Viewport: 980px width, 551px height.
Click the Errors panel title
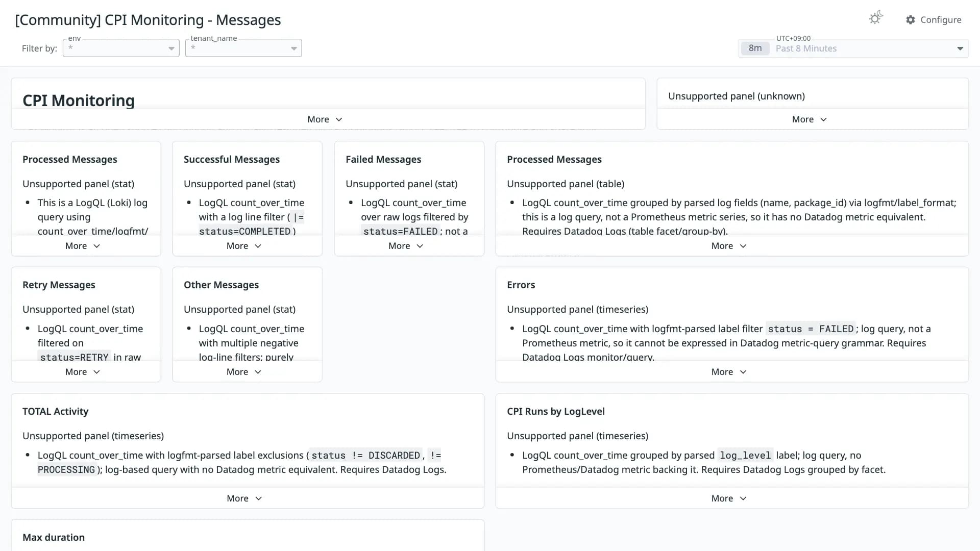pos(521,285)
